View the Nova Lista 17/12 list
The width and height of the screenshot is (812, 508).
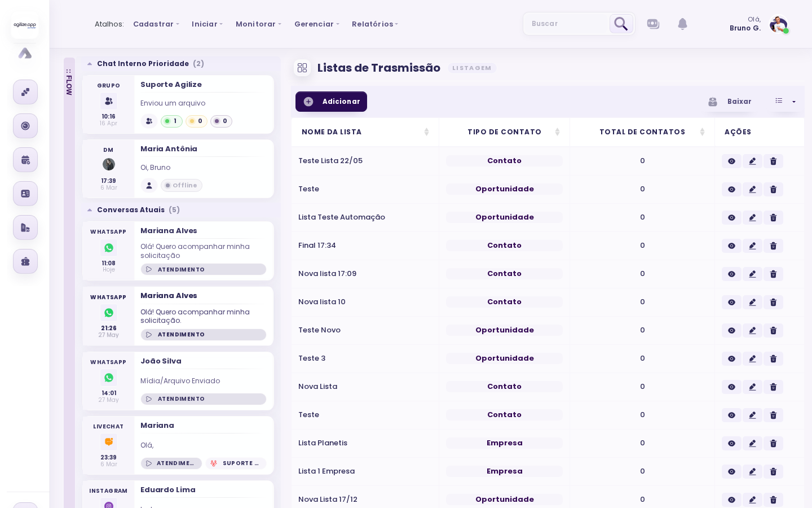pyautogui.click(x=731, y=500)
